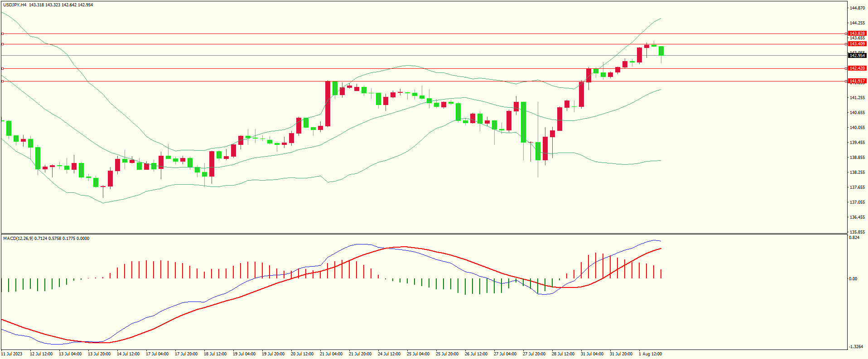Click the MACD 0.00 scale level
This screenshot has height=359, width=868.
pyautogui.click(x=853, y=279)
